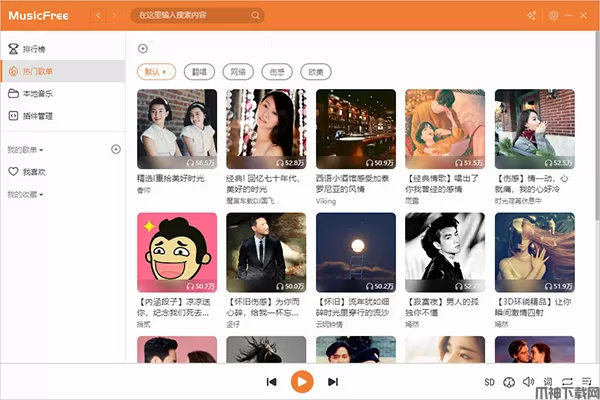
Task: Click the search magnifier icon
Action: (256, 16)
